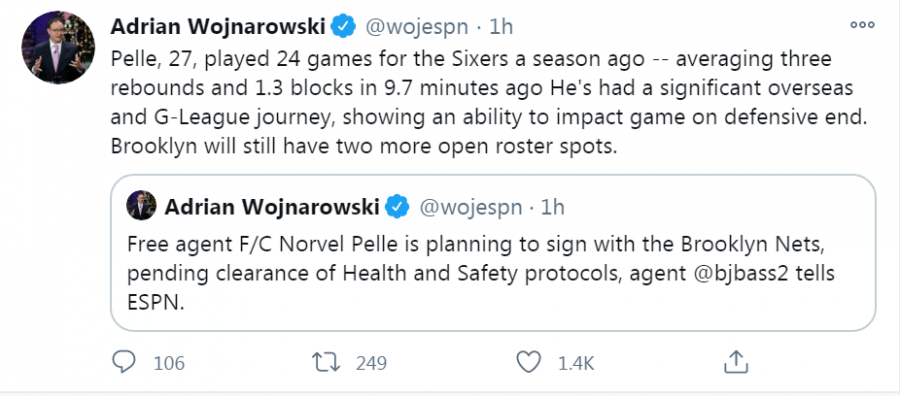Click @wojespn handle in quoted tweet
The height and width of the screenshot is (396, 900).
point(471,207)
